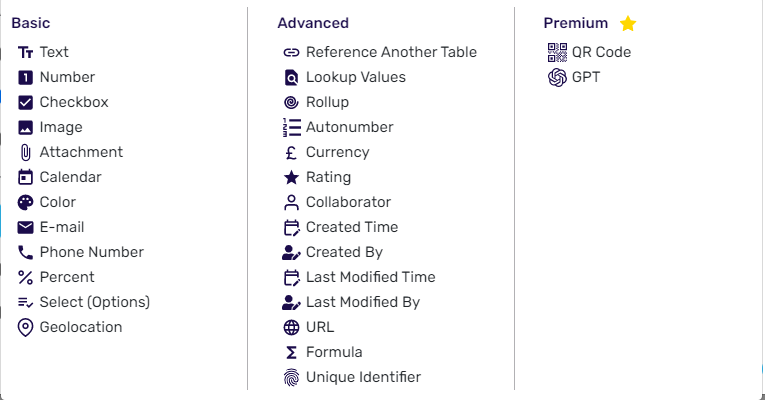Choose the GPT logo icon
Viewport: 765px width, 400px height.
point(557,77)
